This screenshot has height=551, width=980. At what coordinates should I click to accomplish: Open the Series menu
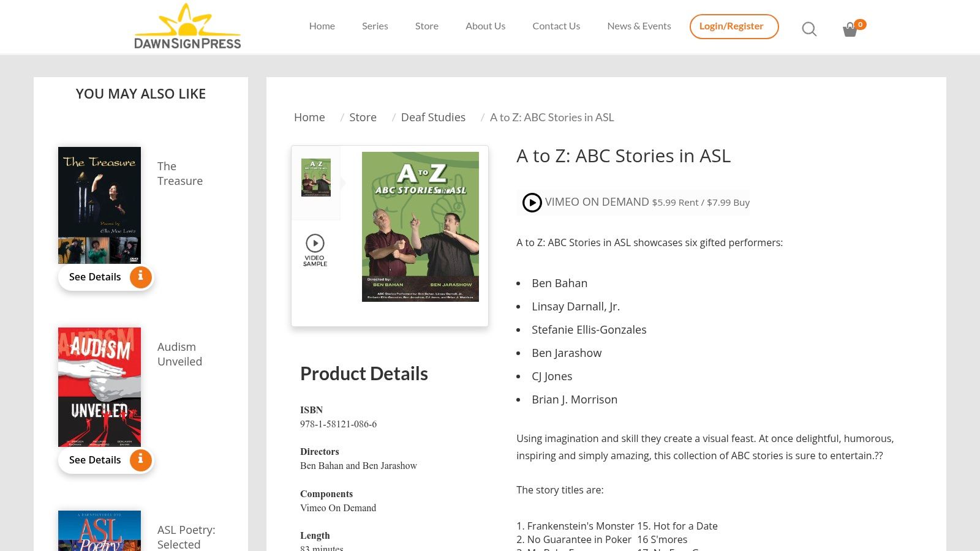point(375,26)
